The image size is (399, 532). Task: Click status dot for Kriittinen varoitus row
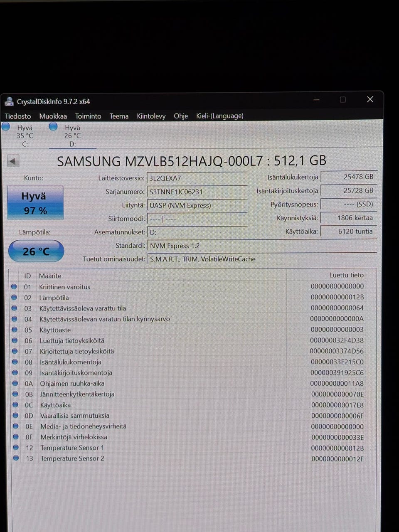tap(14, 286)
